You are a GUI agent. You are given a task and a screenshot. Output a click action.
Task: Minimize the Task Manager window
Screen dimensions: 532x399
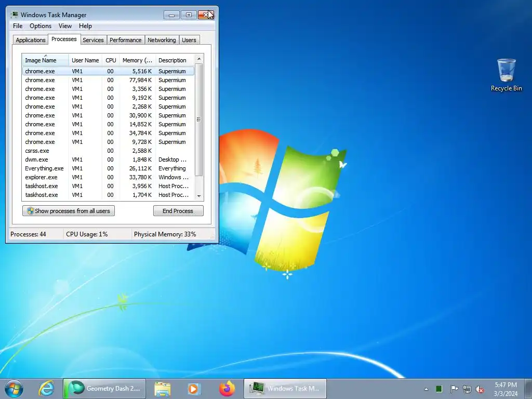pyautogui.click(x=171, y=15)
